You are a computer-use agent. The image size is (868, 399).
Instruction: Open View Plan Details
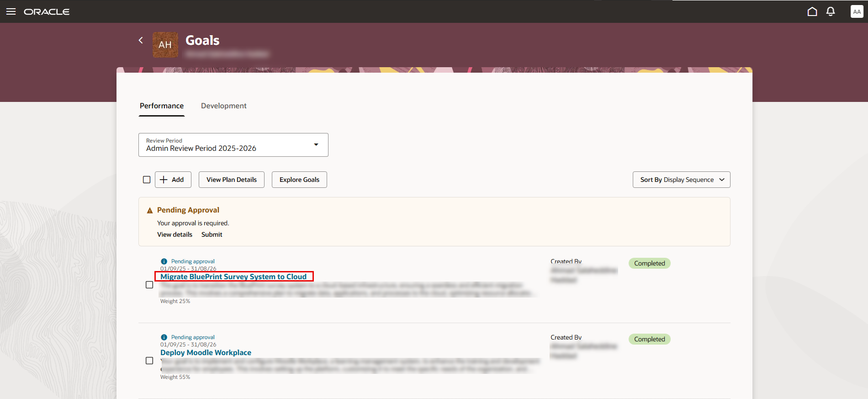click(232, 180)
